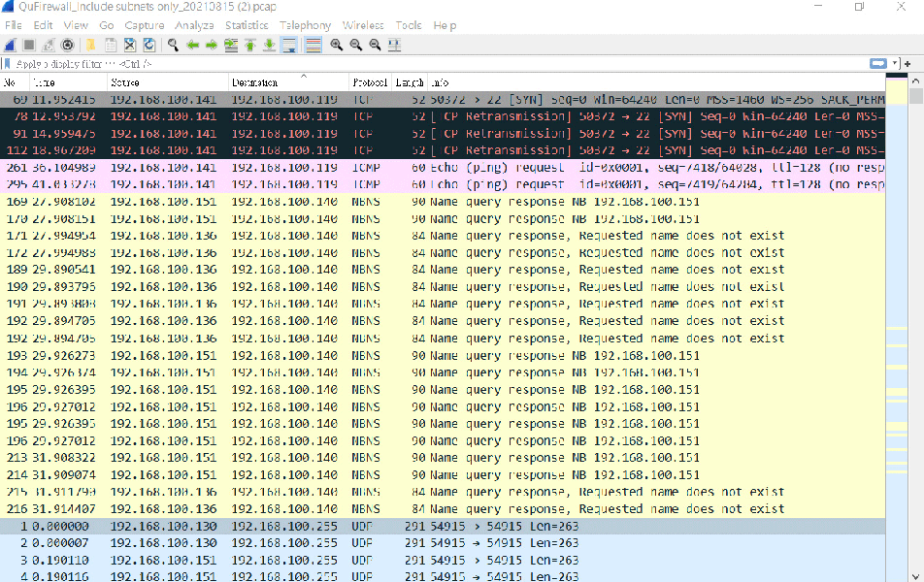Click the packet list colored minimap
This screenshot has width=924, height=582.
click(x=897, y=328)
